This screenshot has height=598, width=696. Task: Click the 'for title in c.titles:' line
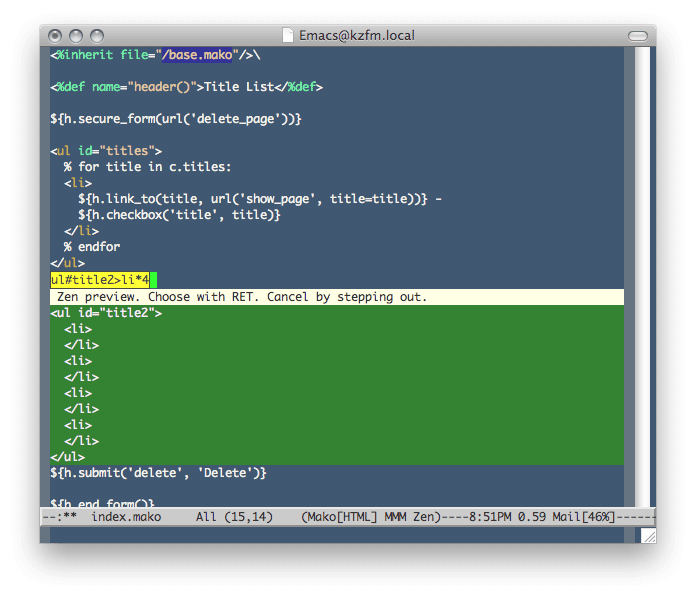147,167
